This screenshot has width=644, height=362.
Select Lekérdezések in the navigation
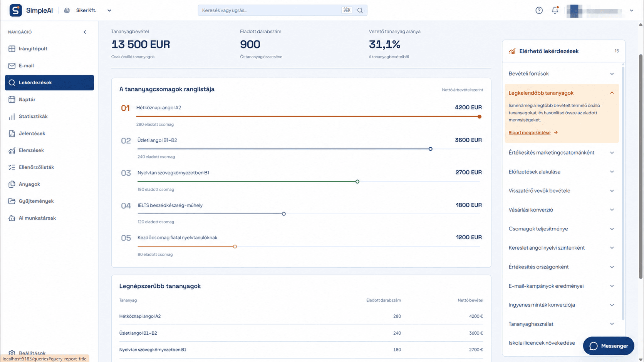49,83
